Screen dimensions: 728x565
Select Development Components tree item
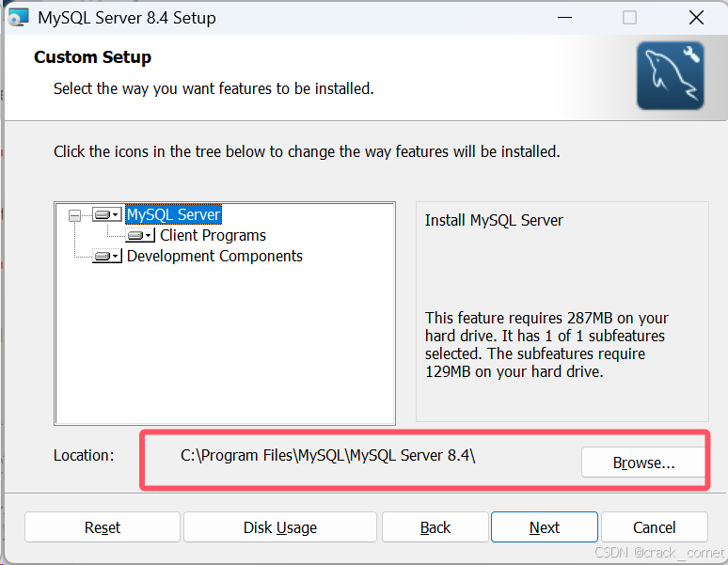click(x=214, y=256)
